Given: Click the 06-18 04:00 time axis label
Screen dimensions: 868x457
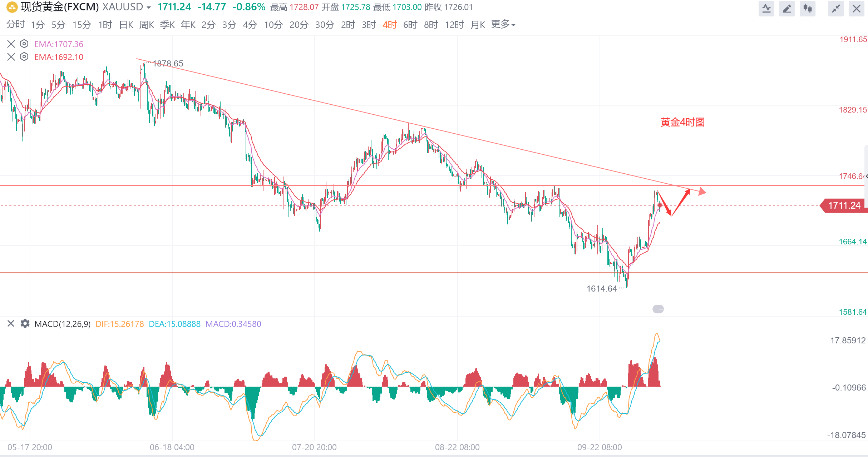Looking at the screenshot, I should pyautogui.click(x=172, y=447).
